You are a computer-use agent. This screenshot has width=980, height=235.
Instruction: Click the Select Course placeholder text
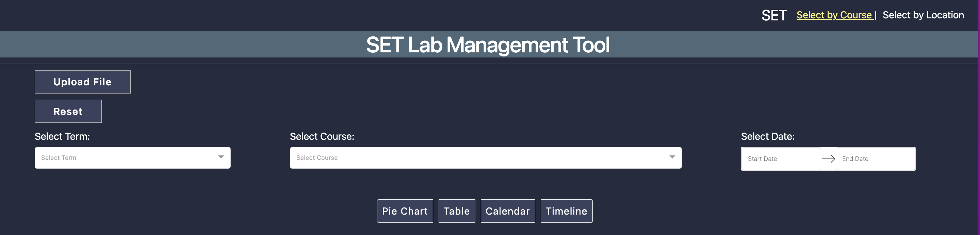pyautogui.click(x=317, y=158)
